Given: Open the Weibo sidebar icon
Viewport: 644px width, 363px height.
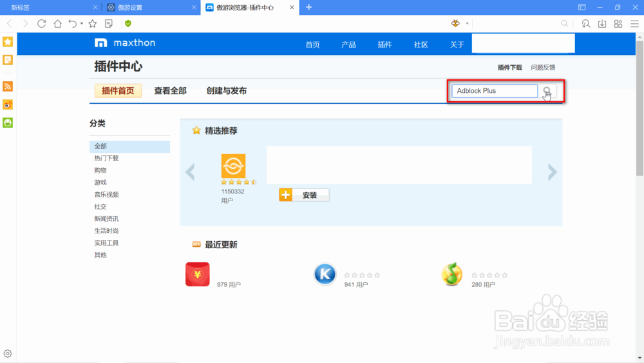Looking at the screenshot, I should (7, 105).
